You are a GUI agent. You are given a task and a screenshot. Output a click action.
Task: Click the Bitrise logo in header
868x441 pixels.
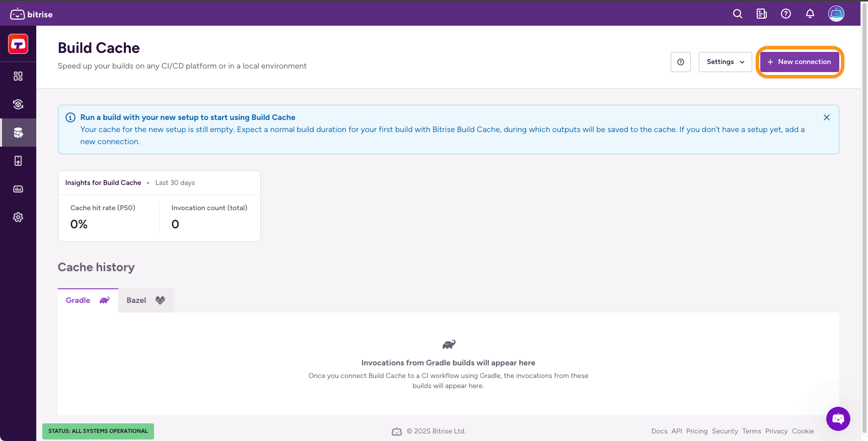coord(31,14)
